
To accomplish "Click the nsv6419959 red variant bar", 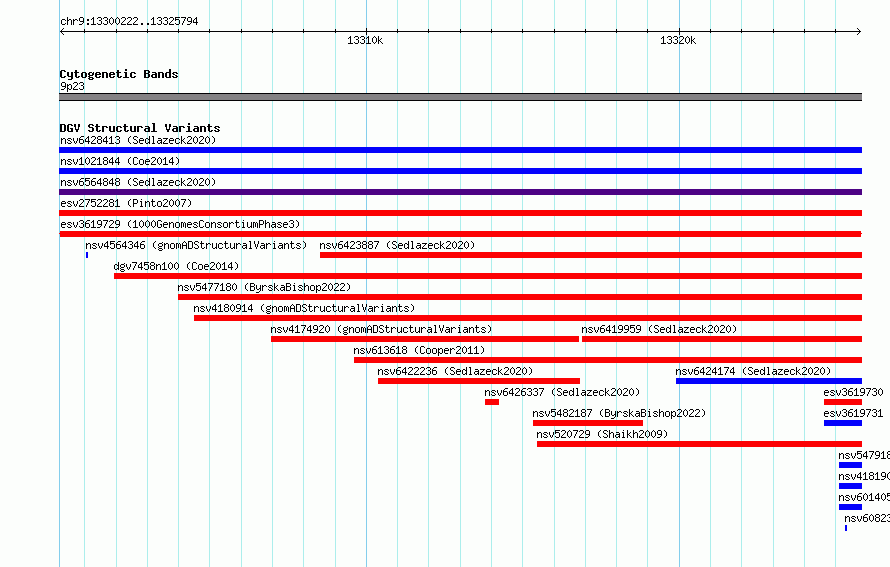I will coord(722,339).
